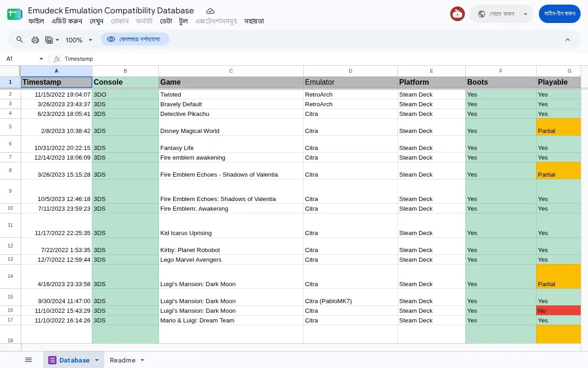588x368 pixels.
Task: Open the ফাইল menu
Action: tap(36, 21)
